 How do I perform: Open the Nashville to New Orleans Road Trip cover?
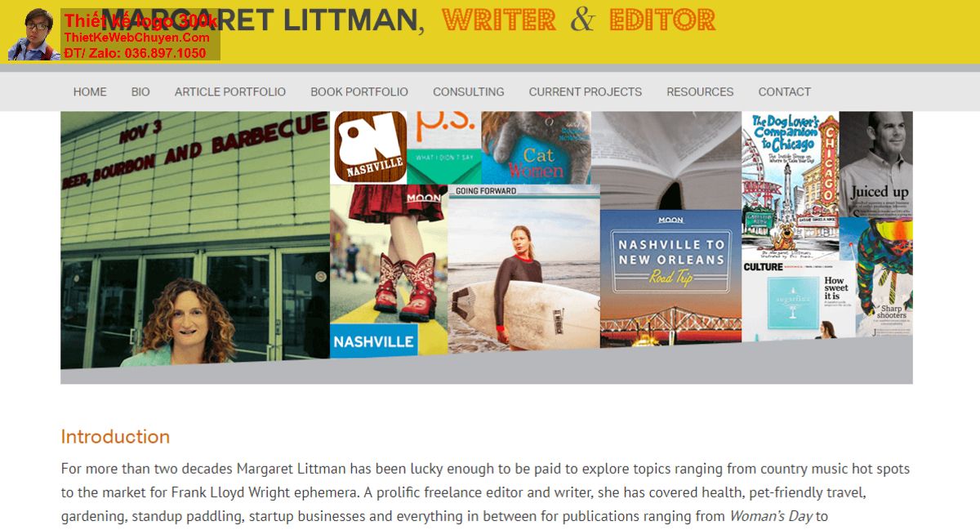coord(670,276)
